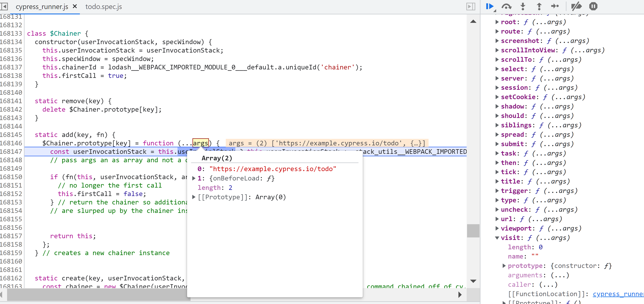Expand the prototype constructor property
Viewport: 644px width, 304px height.
[504, 266]
